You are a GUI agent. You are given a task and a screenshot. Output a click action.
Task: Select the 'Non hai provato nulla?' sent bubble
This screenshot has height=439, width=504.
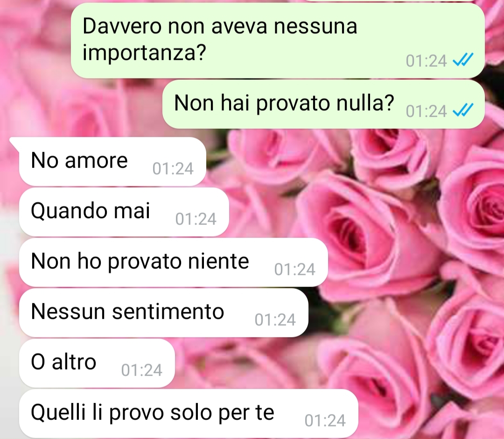coord(323,105)
